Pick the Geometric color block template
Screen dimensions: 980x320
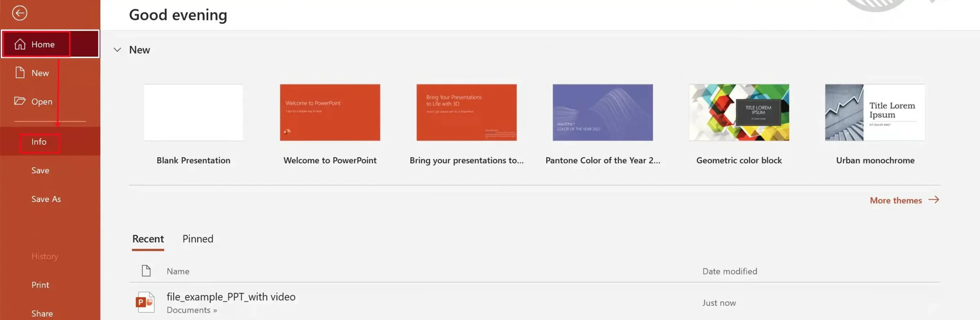click(739, 113)
